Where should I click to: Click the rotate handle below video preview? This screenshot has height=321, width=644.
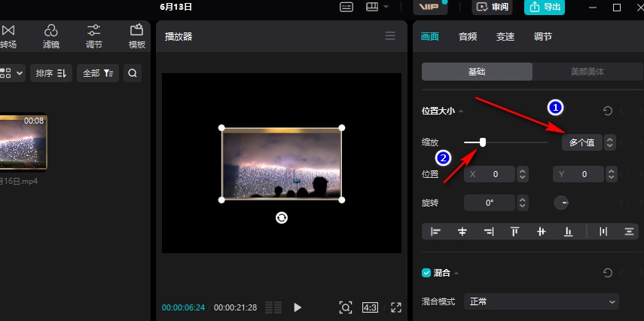[281, 218]
